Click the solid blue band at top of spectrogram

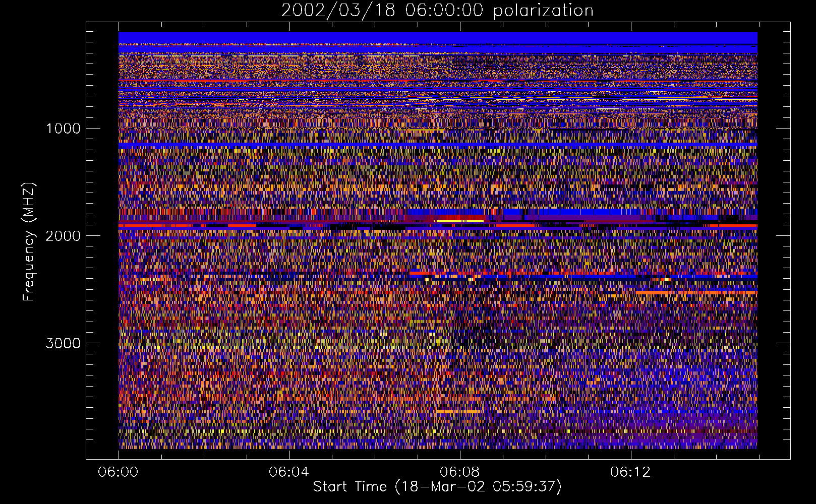point(438,38)
